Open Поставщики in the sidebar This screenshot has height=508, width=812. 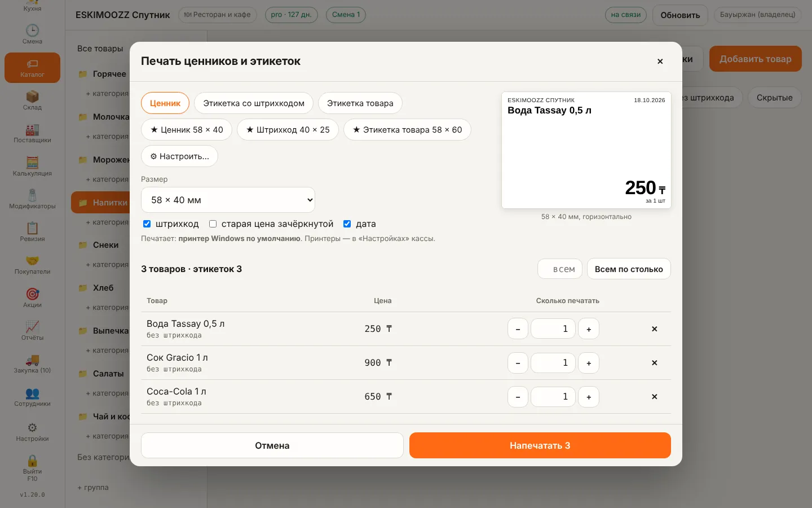pyautogui.click(x=32, y=133)
